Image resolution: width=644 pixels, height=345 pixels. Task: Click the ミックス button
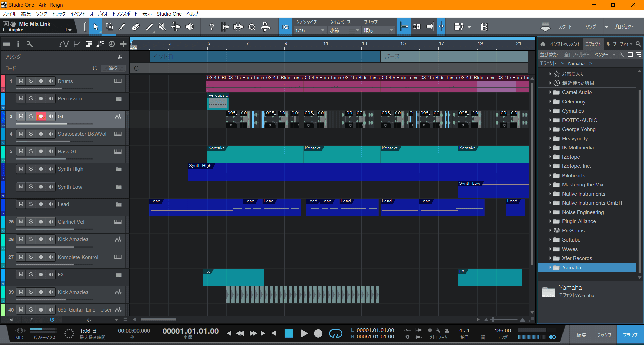[604, 335]
